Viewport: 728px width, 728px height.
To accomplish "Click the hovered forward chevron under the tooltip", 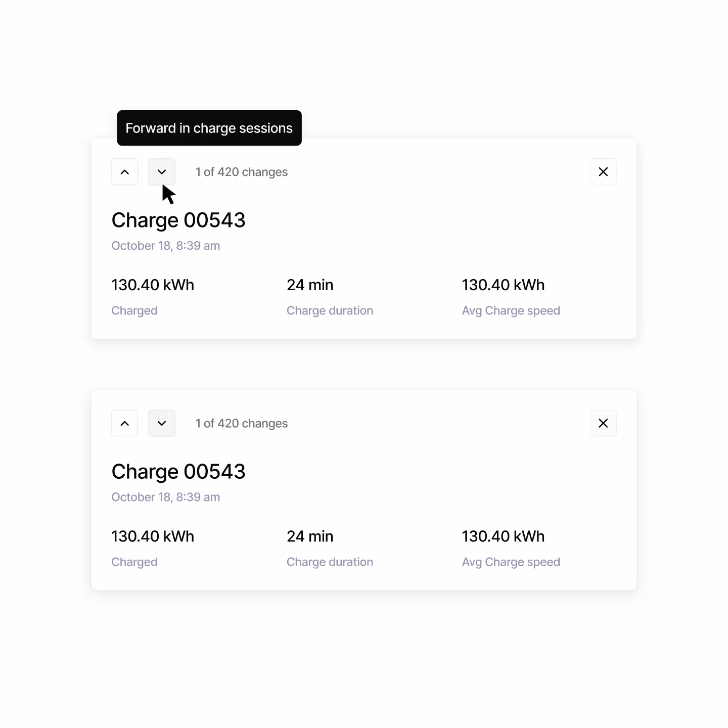I will 162,172.
